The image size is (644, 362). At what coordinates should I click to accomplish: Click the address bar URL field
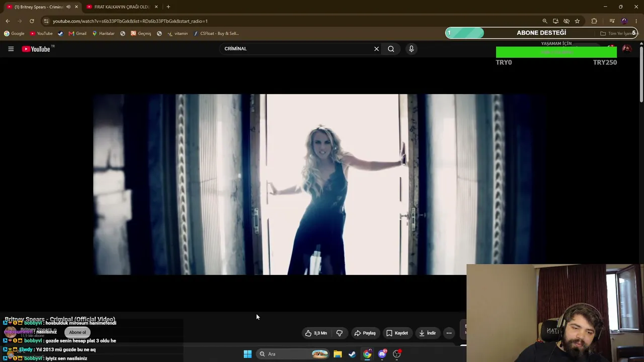point(292,21)
